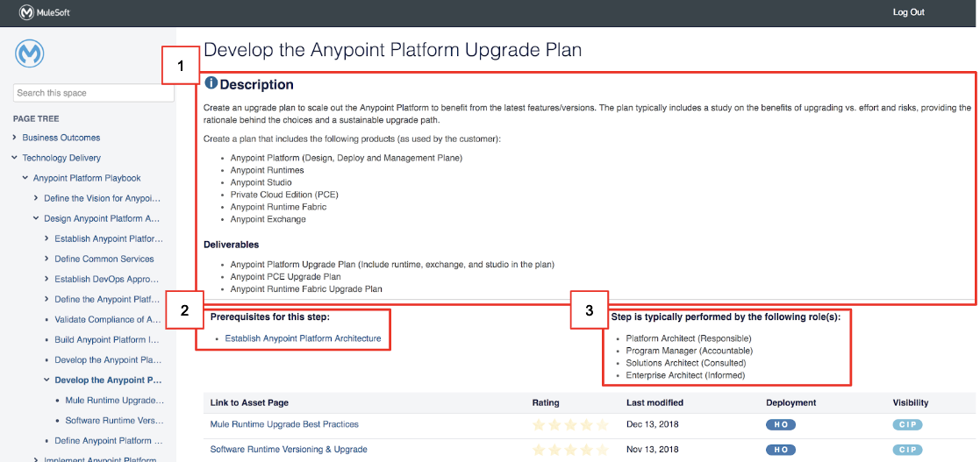Click Solutions Architect (Consulted) role text

click(x=685, y=363)
